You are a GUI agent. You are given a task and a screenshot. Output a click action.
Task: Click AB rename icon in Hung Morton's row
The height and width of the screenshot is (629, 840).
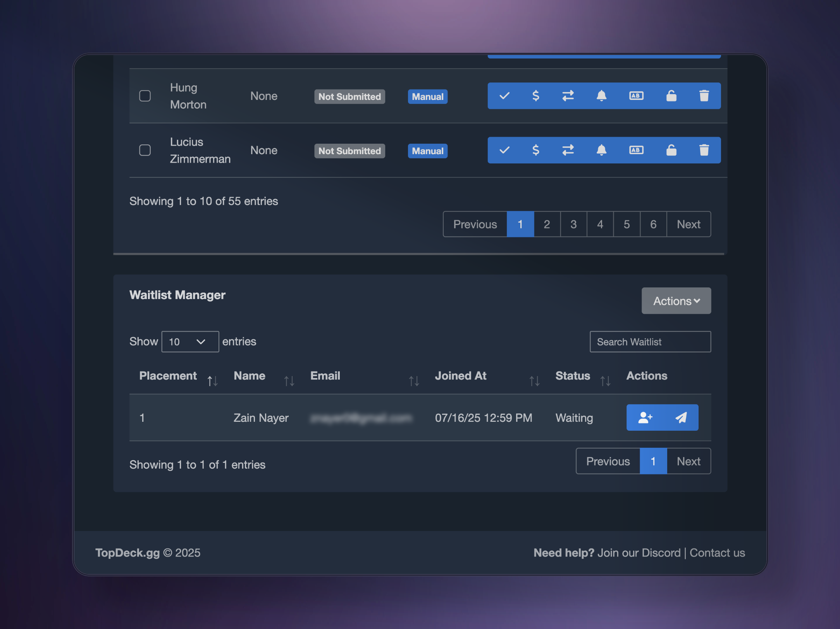[x=636, y=96]
